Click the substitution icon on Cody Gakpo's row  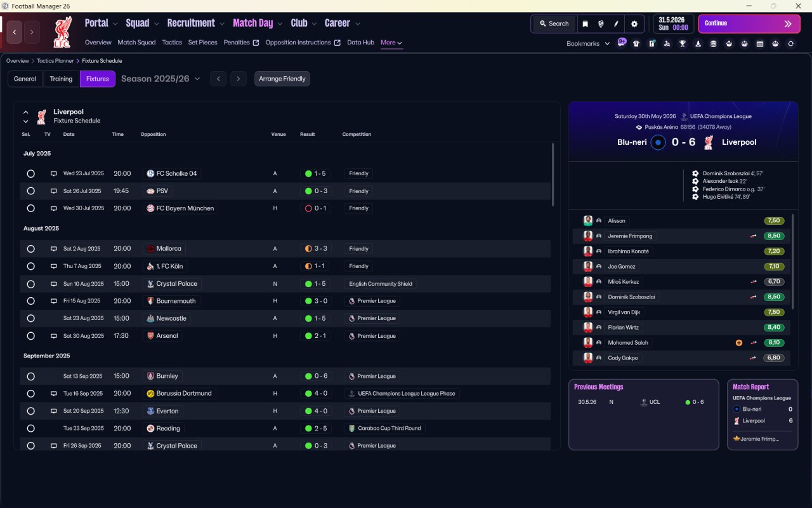[754, 358]
